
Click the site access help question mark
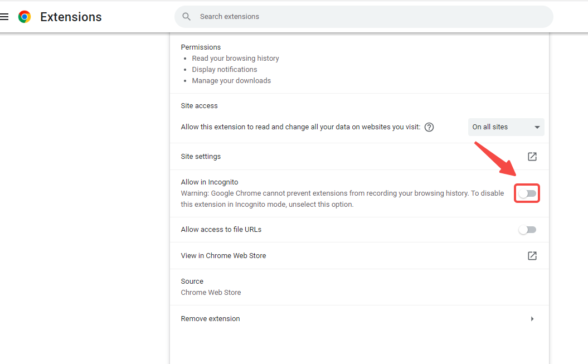(429, 127)
